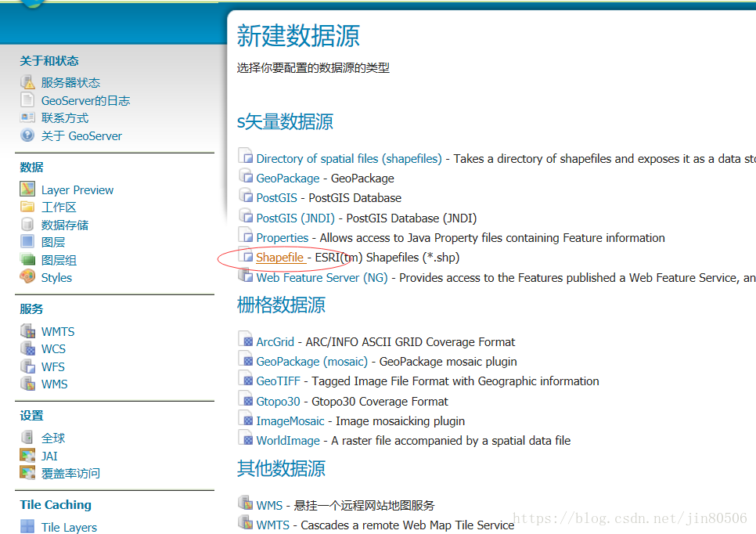
Task: Click the About GeoServer help icon
Action: (27, 135)
